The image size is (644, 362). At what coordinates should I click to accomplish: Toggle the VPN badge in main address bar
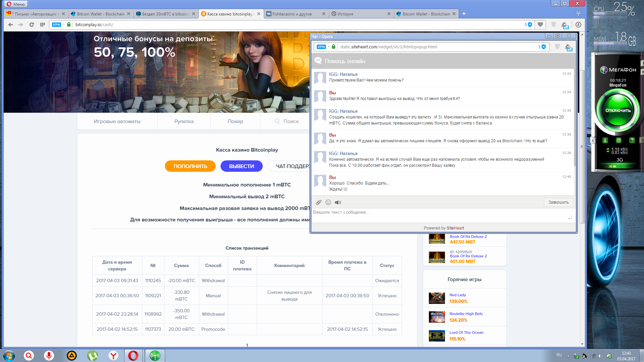[56, 24]
